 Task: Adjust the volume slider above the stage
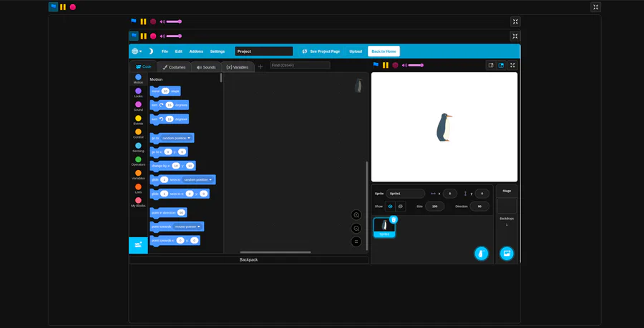(415, 65)
